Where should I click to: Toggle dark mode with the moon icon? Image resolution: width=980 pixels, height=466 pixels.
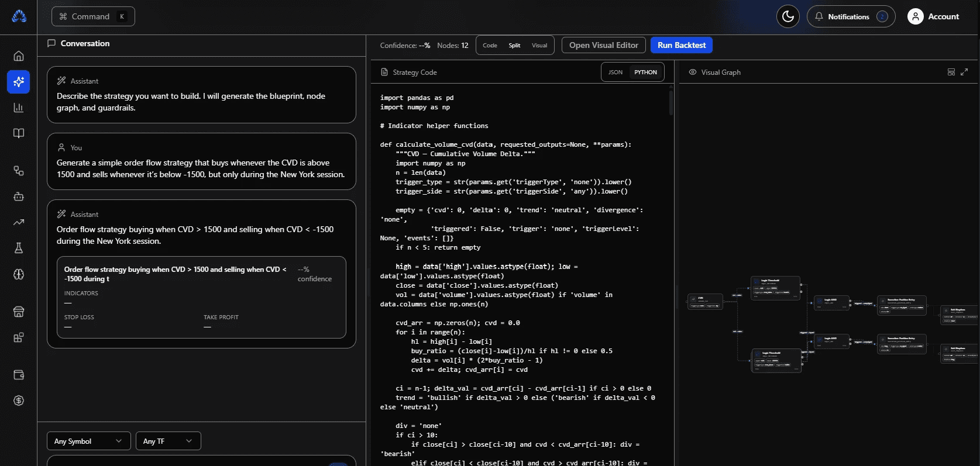(788, 16)
